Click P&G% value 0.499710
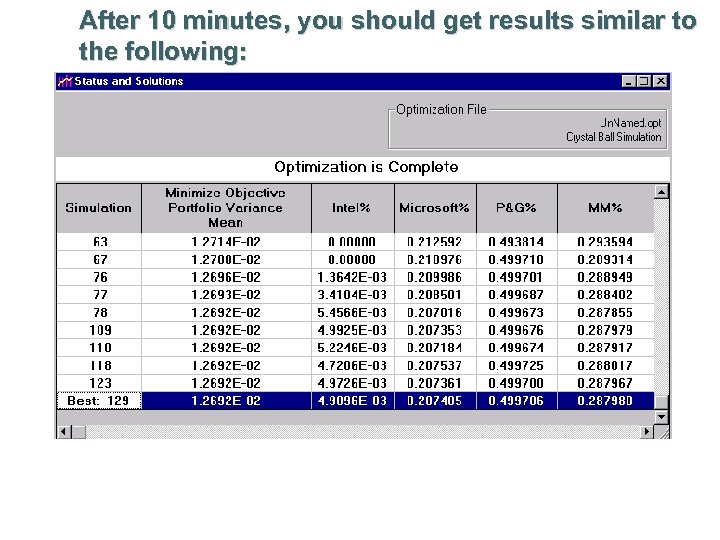This screenshot has width=720, height=540. [x=516, y=260]
